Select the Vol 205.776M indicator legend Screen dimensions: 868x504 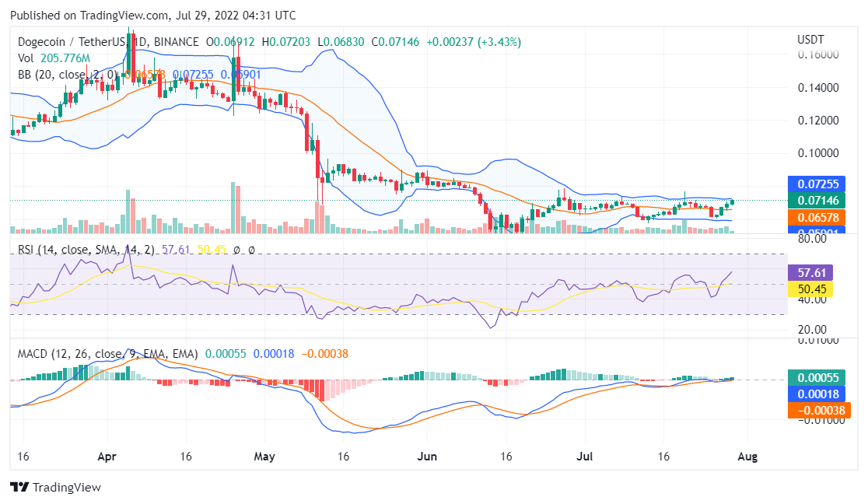(54, 58)
